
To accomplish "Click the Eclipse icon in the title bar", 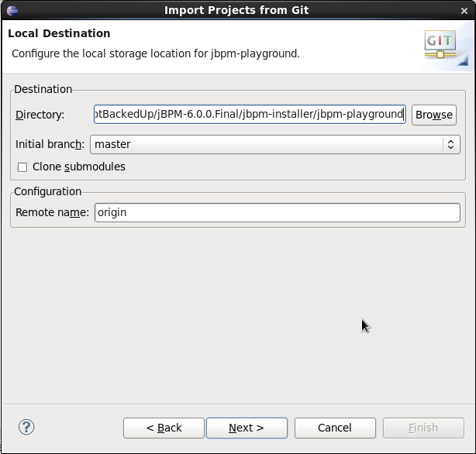I will pyautogui.click(x=12, y=10).
